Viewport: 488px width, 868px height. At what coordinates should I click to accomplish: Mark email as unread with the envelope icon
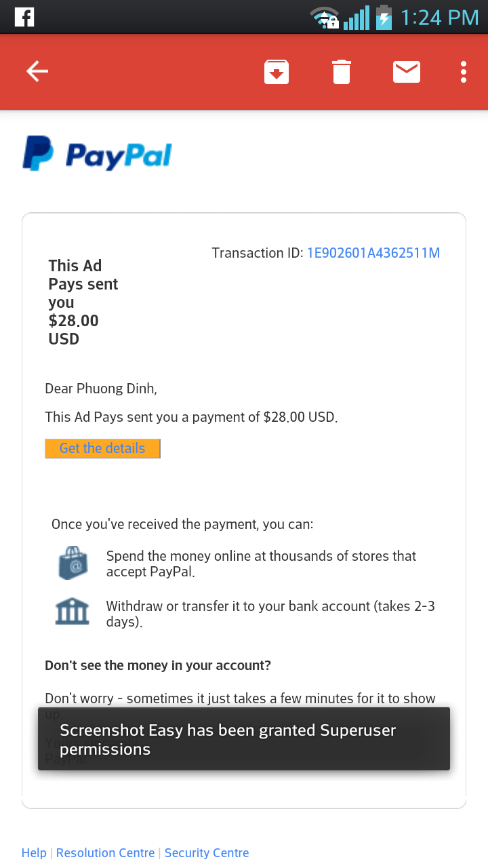click(407, 72)
